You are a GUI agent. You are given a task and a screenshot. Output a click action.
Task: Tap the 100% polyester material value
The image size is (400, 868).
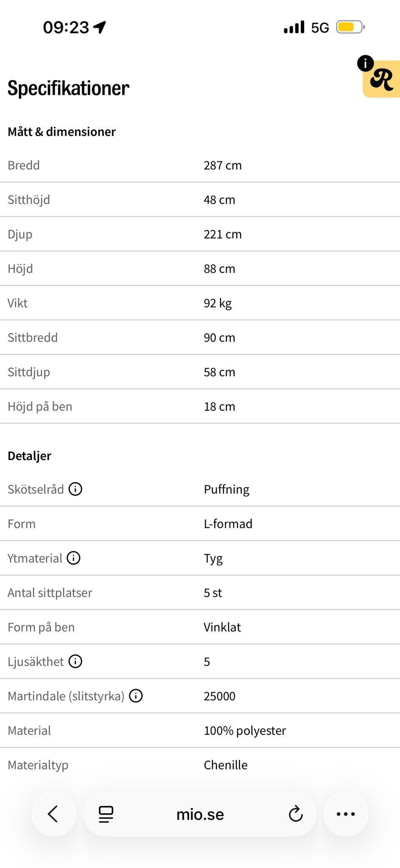point(245,731)
